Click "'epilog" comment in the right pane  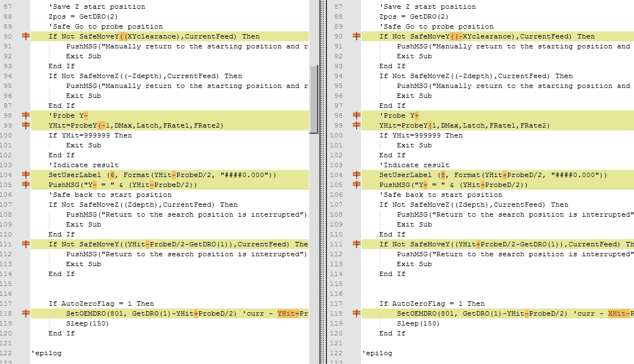pos(377,353)
